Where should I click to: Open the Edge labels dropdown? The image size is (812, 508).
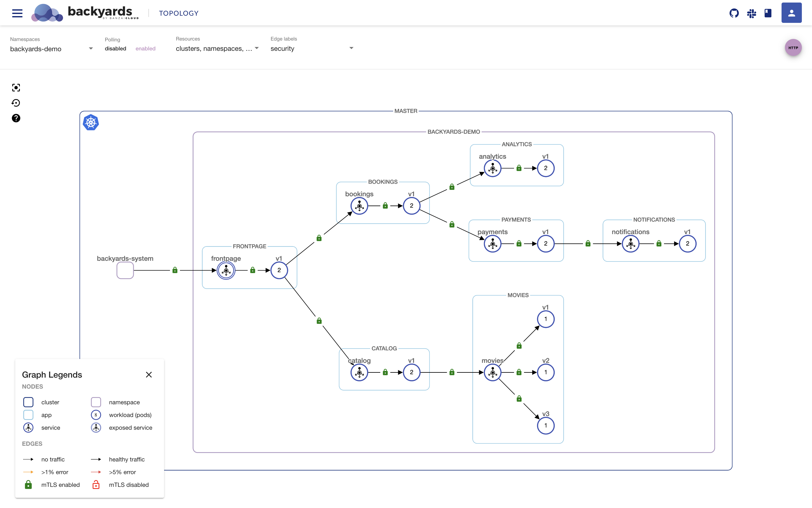(312, 48)
